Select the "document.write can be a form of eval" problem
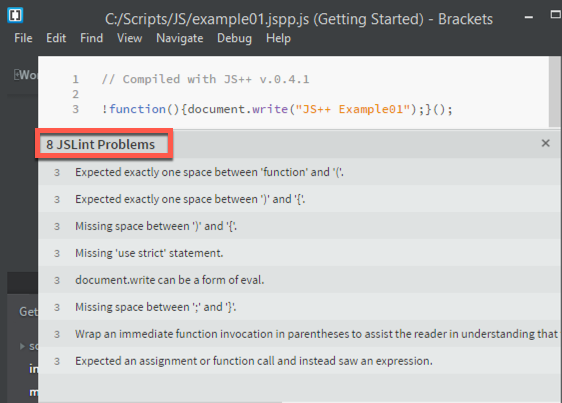The height and width of the screenshot is (403, 562). click(300, 280)
